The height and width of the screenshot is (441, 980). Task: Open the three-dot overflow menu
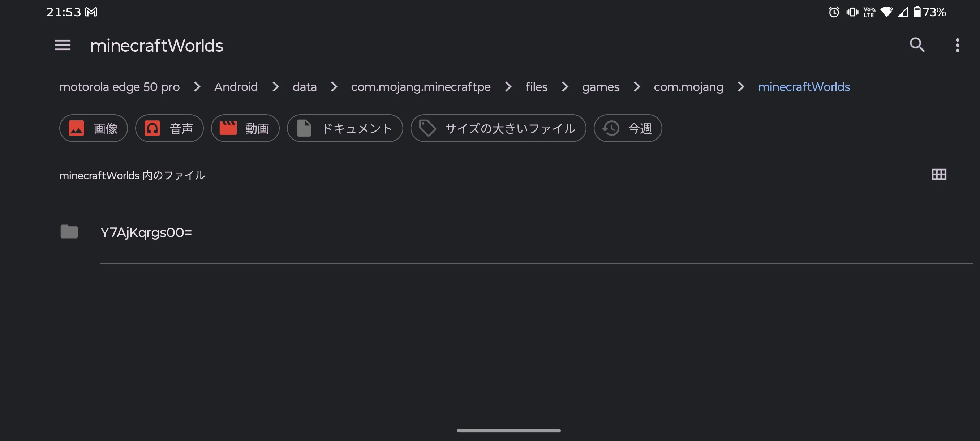click(957, 45)
